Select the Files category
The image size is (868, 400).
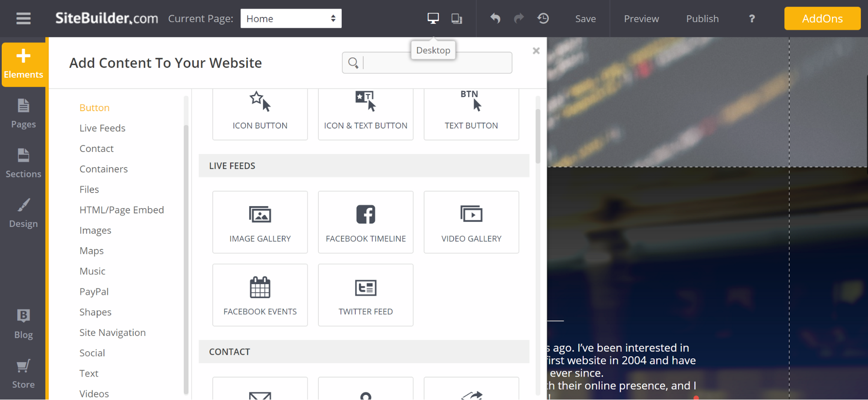pos(89,189)
